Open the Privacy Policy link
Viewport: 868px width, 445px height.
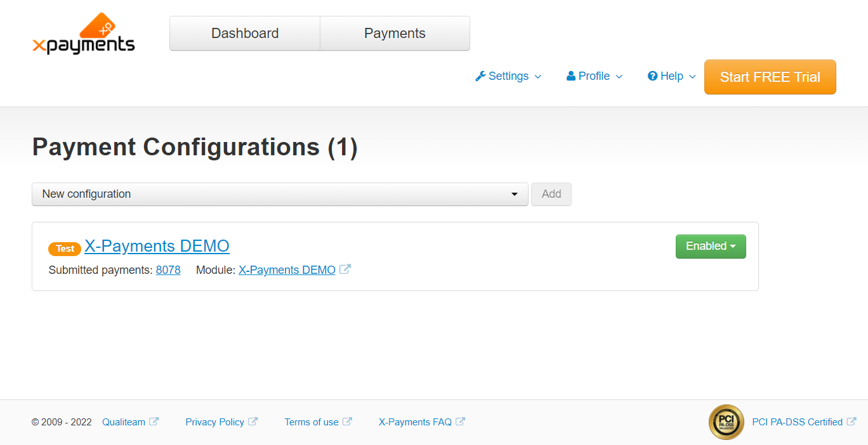coord(214,422)
